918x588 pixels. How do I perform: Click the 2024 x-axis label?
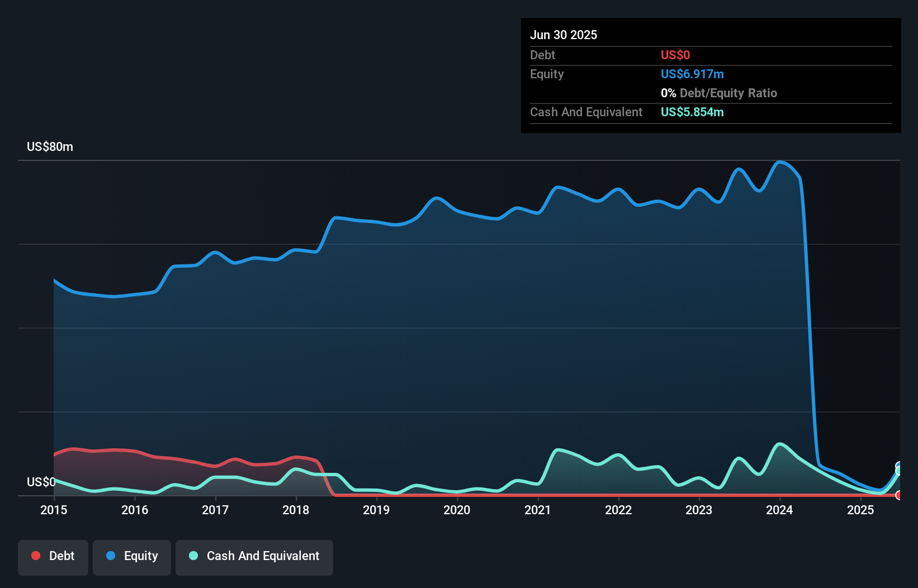pos(779,510)
